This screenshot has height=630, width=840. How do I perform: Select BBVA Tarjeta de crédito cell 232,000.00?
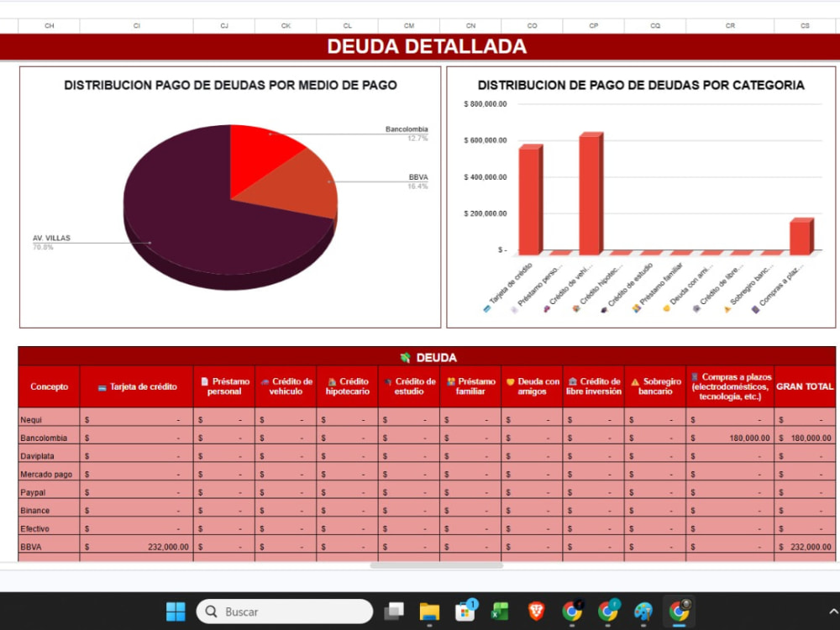pyautogui.click(x=137, y=544)
